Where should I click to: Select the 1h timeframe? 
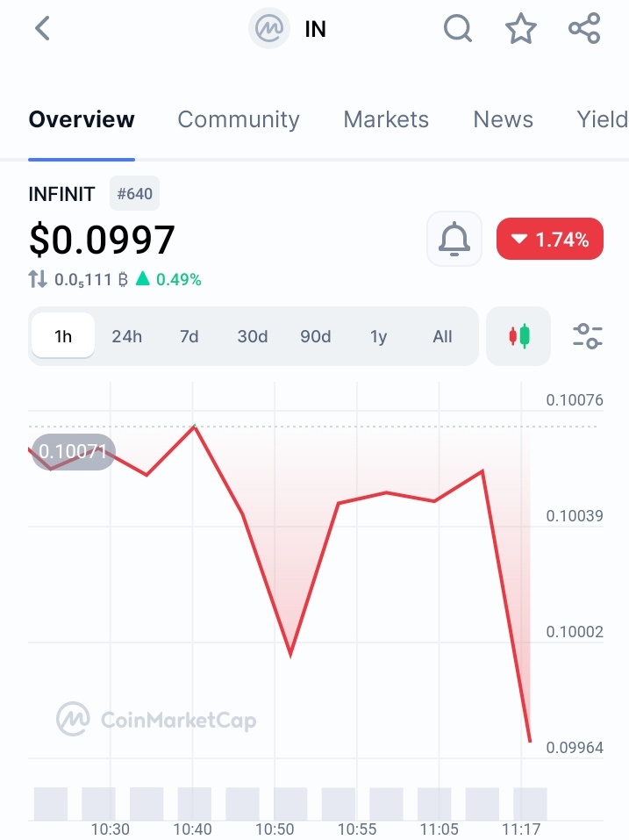pyautogui.click(x=63, y=336)
